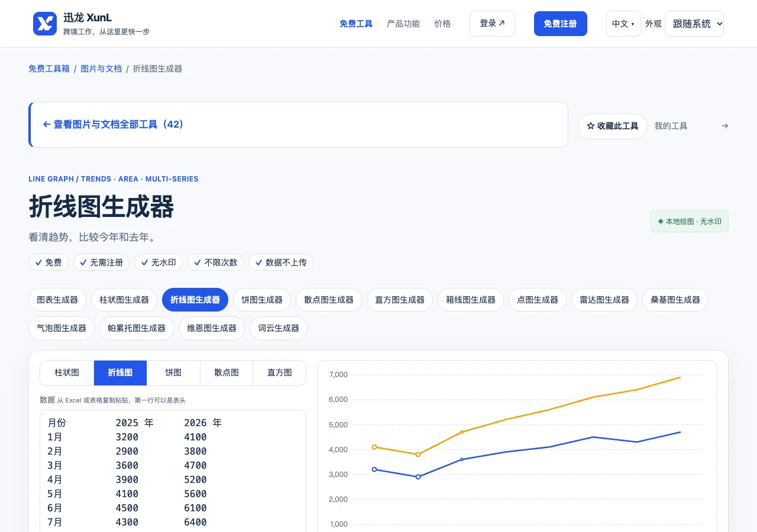Open the 免费工具 nav item
This screenshot has width=757, height=532.
click(356, 24)
